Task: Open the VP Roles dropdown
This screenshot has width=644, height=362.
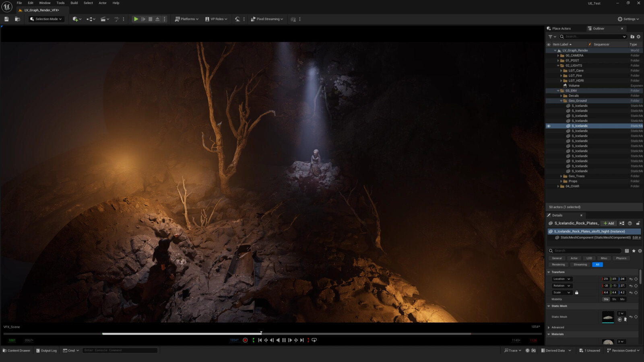Action: point(216,19)
